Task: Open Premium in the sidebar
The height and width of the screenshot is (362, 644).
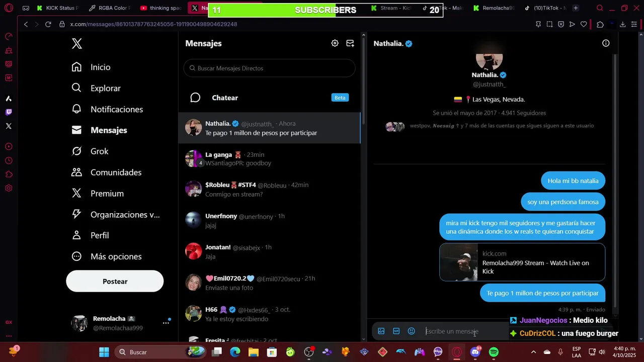Action: [x=98, y=194]
